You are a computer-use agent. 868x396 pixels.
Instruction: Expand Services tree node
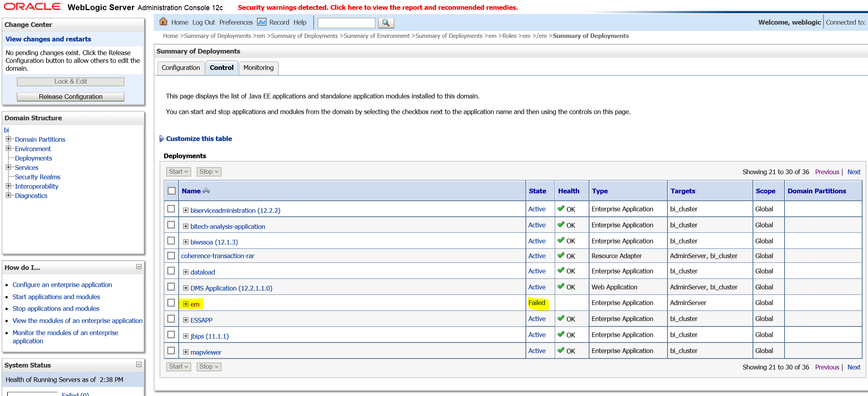[8, 167]
